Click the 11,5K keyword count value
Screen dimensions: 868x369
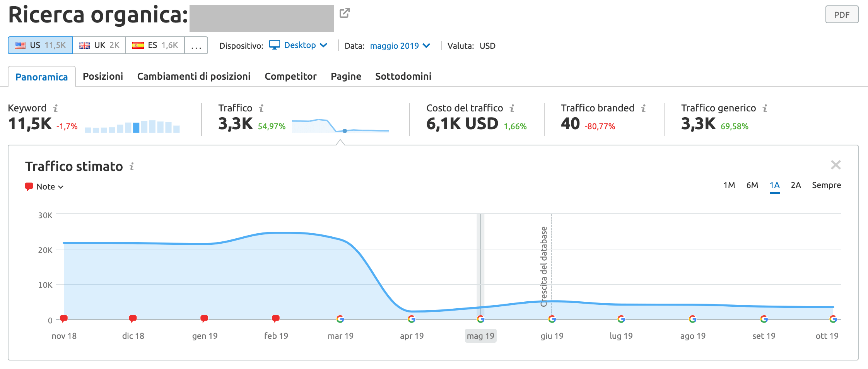tap(30, 124)
